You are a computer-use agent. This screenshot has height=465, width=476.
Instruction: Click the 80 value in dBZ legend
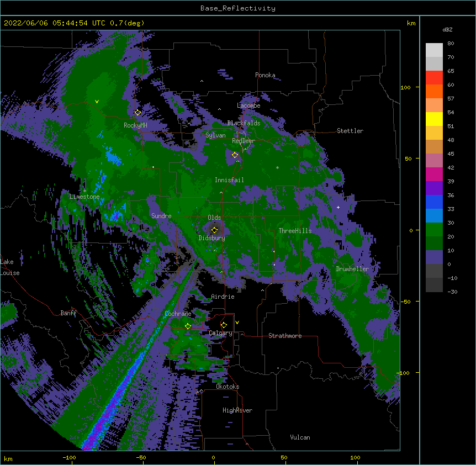click(x=451, y=44)
